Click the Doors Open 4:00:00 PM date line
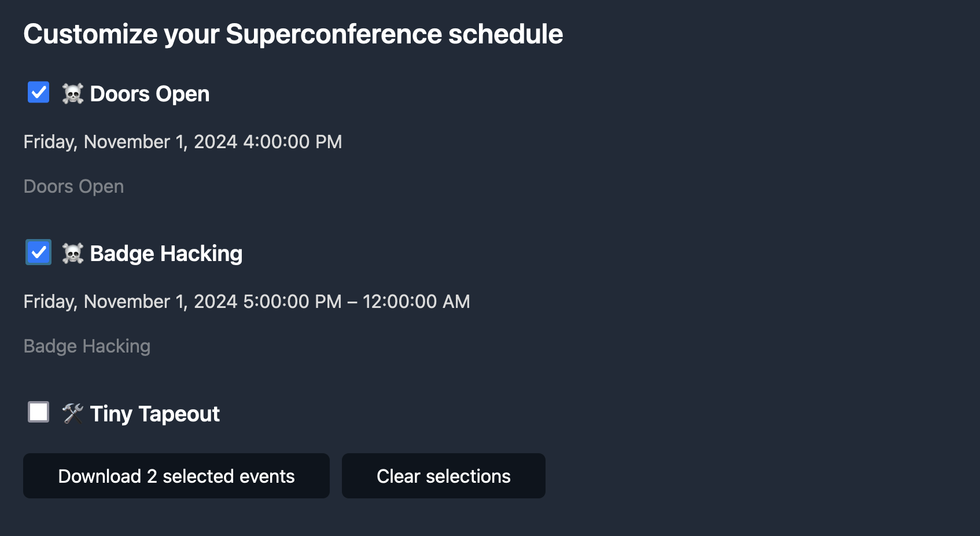The image size is (980, 536). click(183, 142)
